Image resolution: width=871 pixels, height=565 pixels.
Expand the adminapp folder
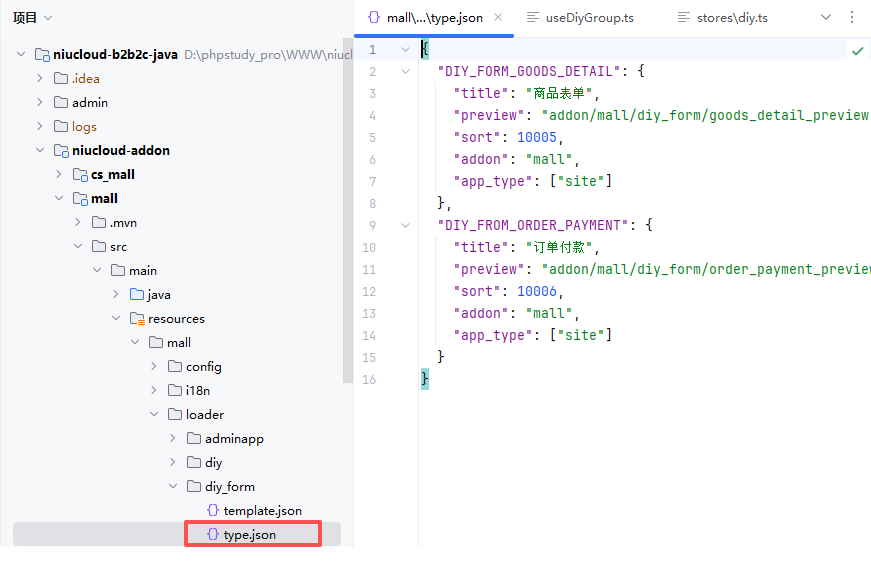coord(172,438)
